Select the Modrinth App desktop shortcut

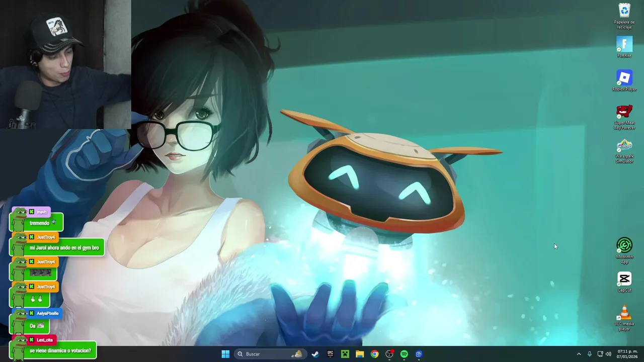624,250
